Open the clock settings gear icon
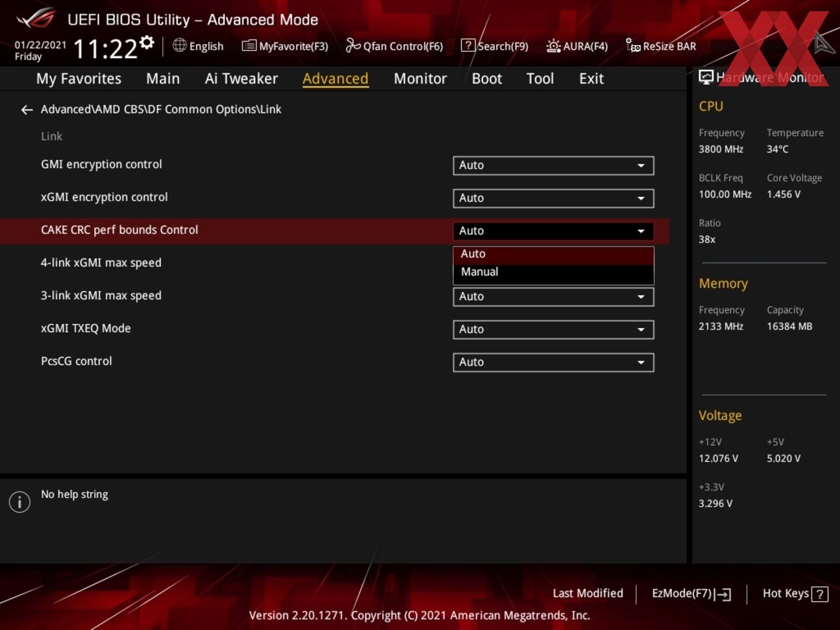Image resolution: width=840 pixels, height=630 pixels. tap(147, 42)
